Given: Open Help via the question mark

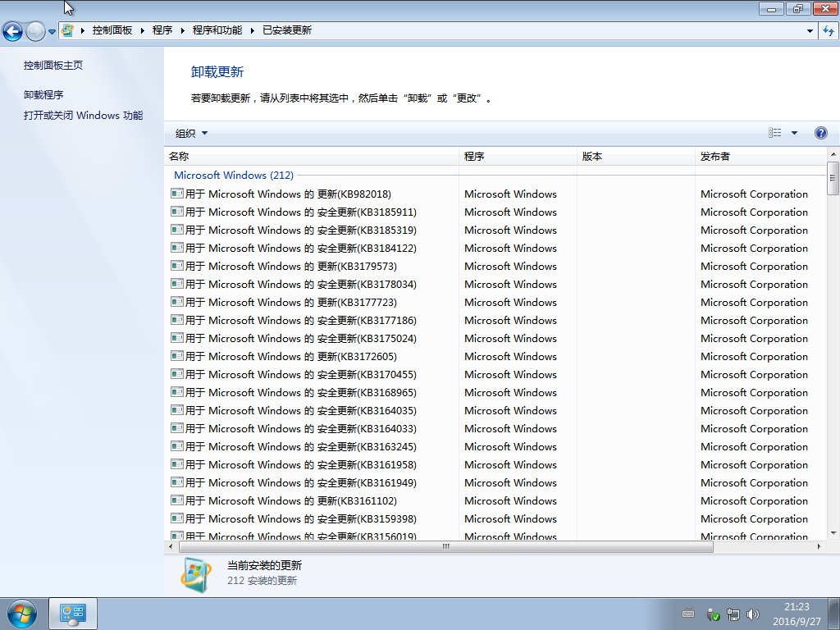Looking at the screenshot, I should click(820, 133).
